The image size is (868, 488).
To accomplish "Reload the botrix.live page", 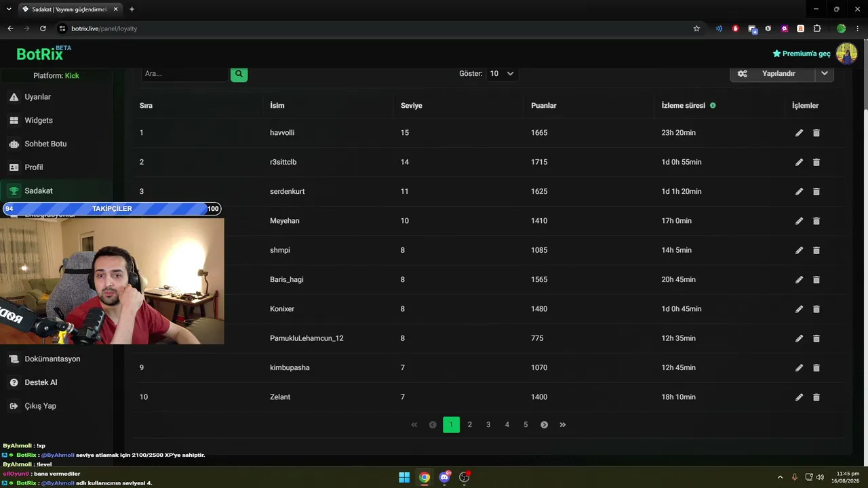I will [43, 28].
